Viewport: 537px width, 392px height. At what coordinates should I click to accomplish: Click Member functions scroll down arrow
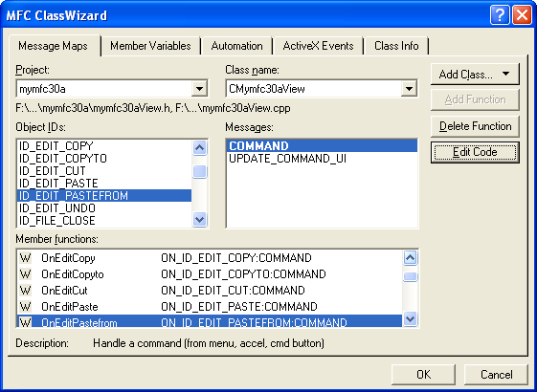(411, 319)
